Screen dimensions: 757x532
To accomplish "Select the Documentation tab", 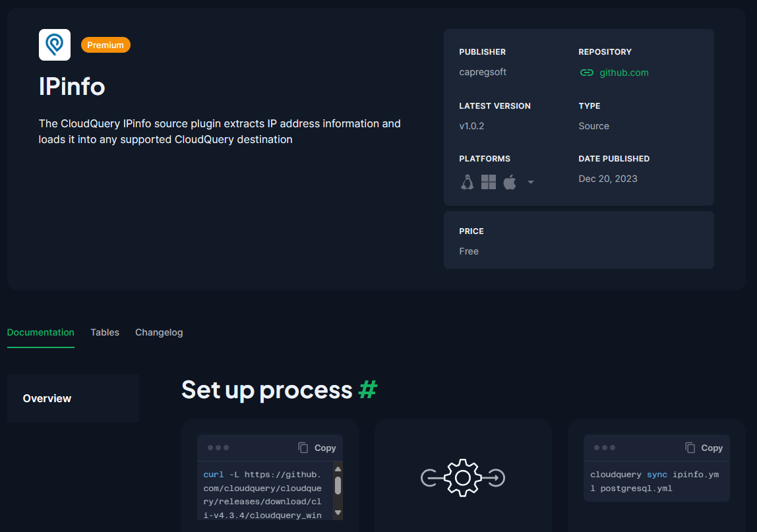I will 41,332.
